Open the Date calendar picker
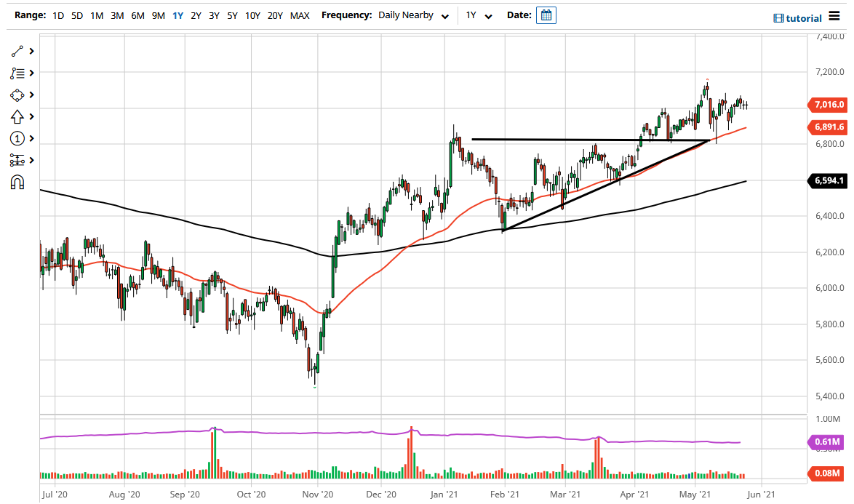The width and height of the screenshot is (854, 504). (546, 15)
